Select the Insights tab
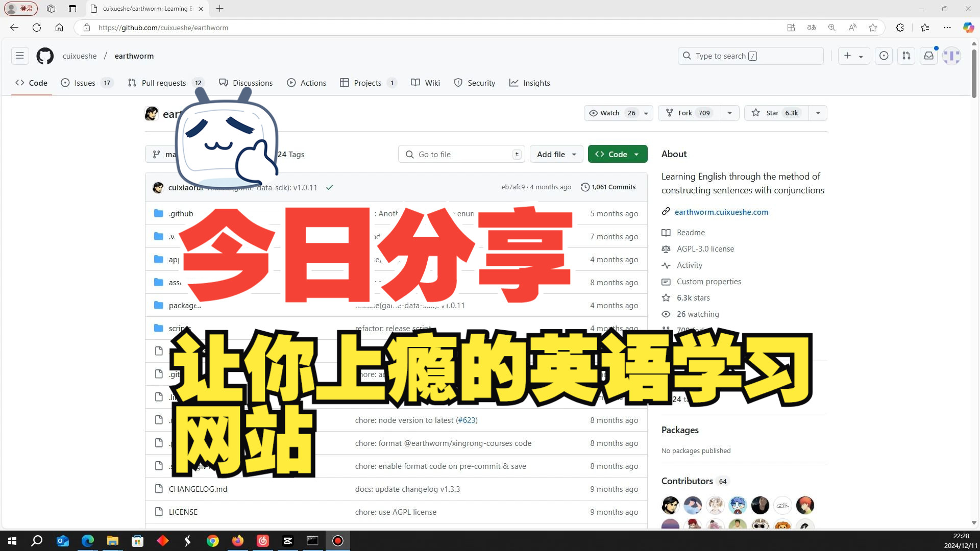 click(x=536, y=83)
